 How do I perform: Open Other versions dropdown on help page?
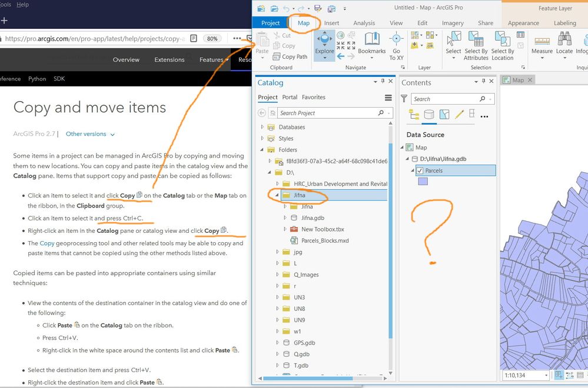90,134
